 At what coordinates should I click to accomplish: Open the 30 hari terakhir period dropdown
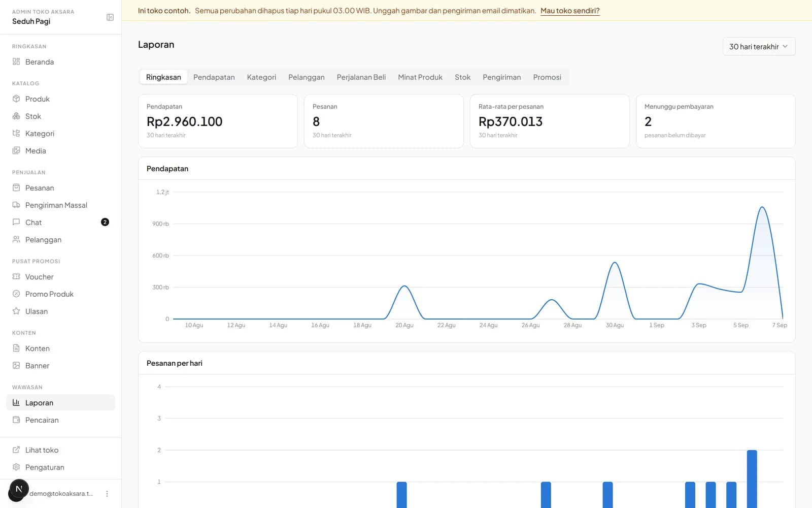click(759, 46)
